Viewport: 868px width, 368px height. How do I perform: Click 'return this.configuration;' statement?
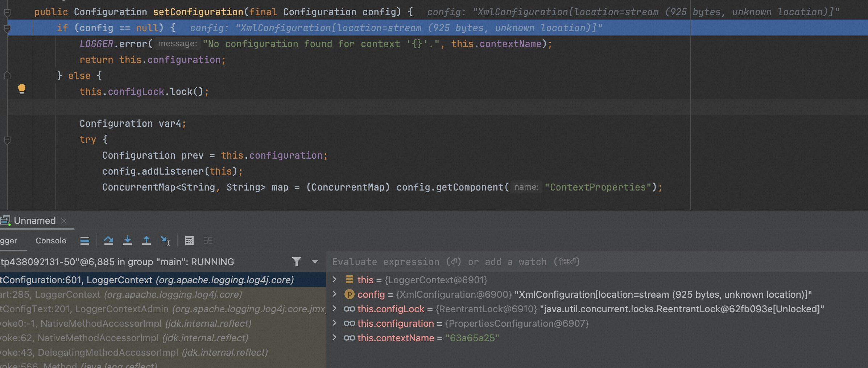[153, 60]
